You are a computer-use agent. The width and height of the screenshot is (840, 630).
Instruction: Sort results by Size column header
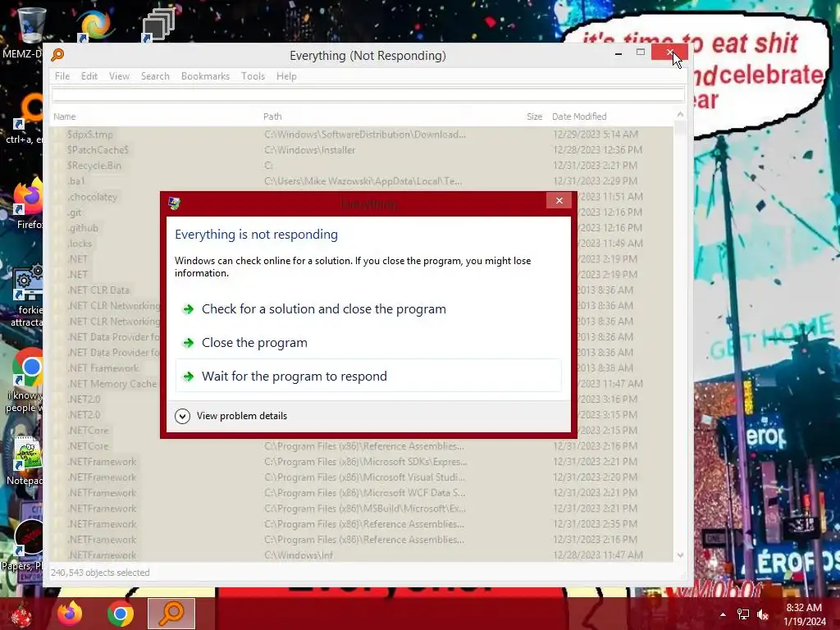pyautogui.click(x=534, y=116)
